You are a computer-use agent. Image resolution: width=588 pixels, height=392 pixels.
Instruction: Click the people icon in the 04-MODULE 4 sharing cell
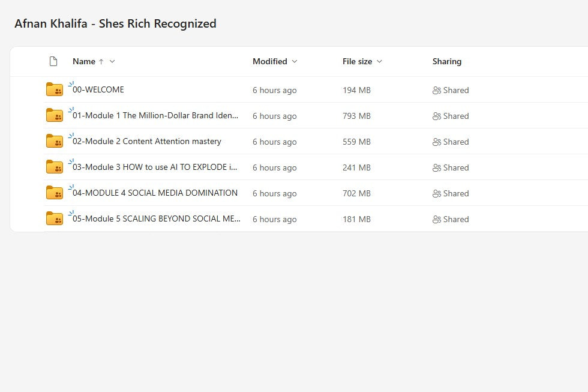point(437,193)
